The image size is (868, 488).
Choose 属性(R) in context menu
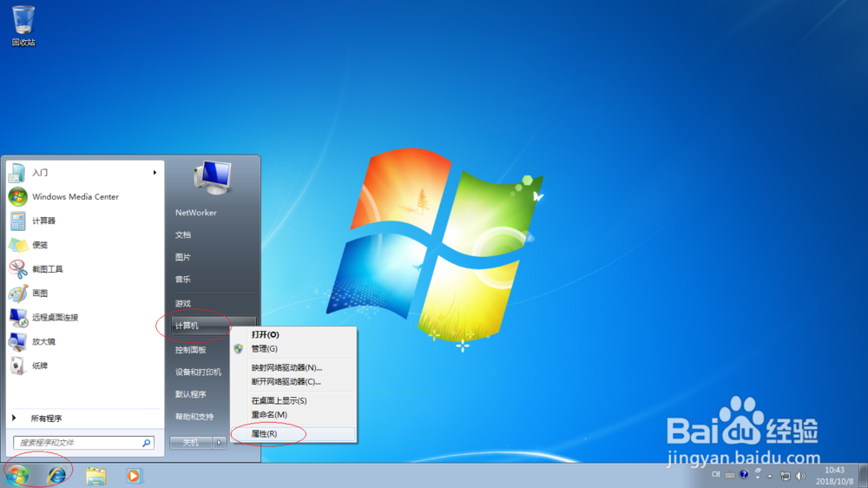pos(293,433)
